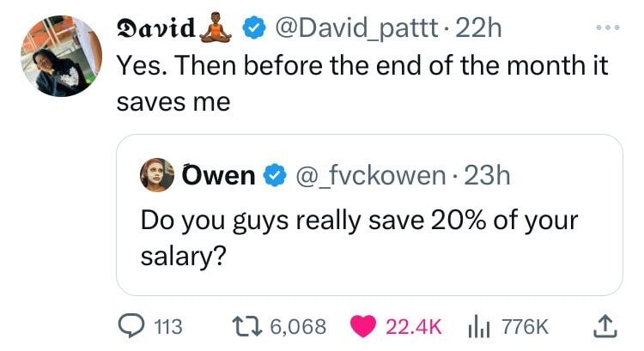Click the 6,068 retweet count
The width and height of the screenshot is (644, 351).
click(x=297, y=326)
